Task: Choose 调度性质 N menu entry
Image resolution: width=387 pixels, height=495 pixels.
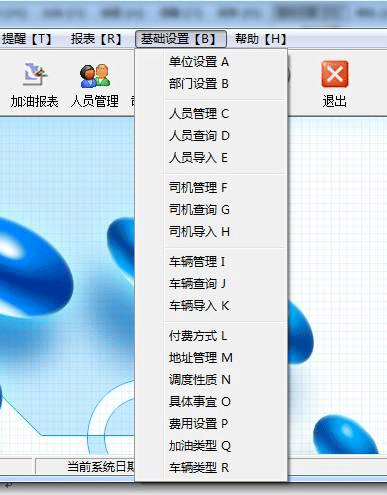Action: coord(211,380)
